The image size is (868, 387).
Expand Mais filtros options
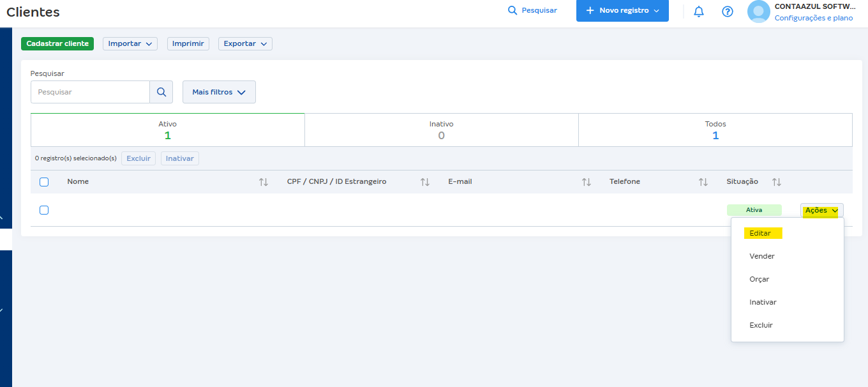(x=219, y=92)
